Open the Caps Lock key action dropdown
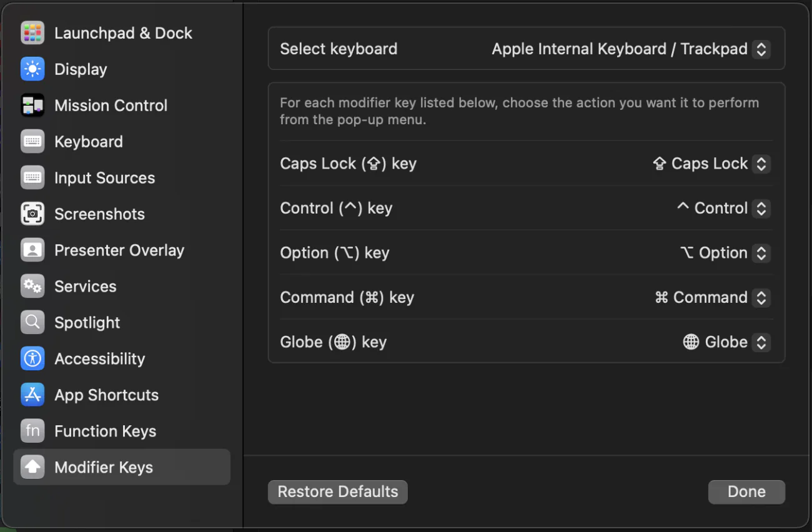Viewport: 812px width, 532px height. click(711, 164)
